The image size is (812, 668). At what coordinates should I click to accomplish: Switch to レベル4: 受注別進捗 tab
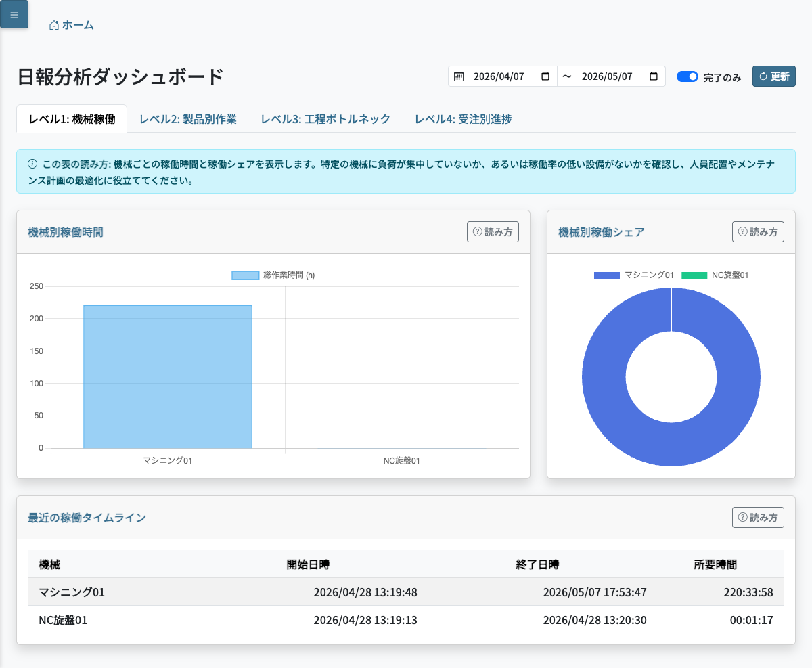[x=464, y=119]
